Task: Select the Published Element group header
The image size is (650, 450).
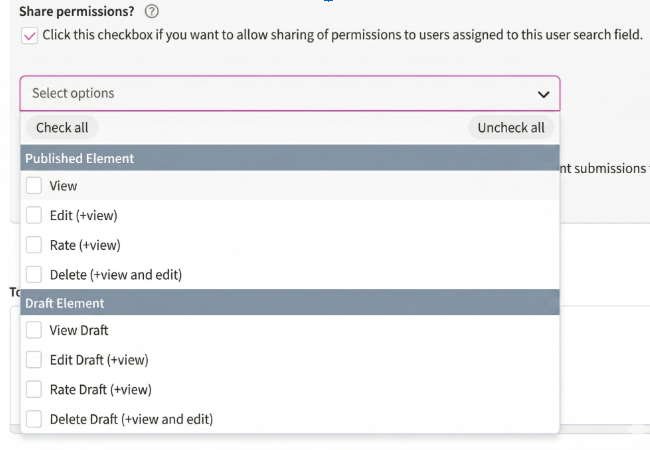Action: click(x=80, y=158)
